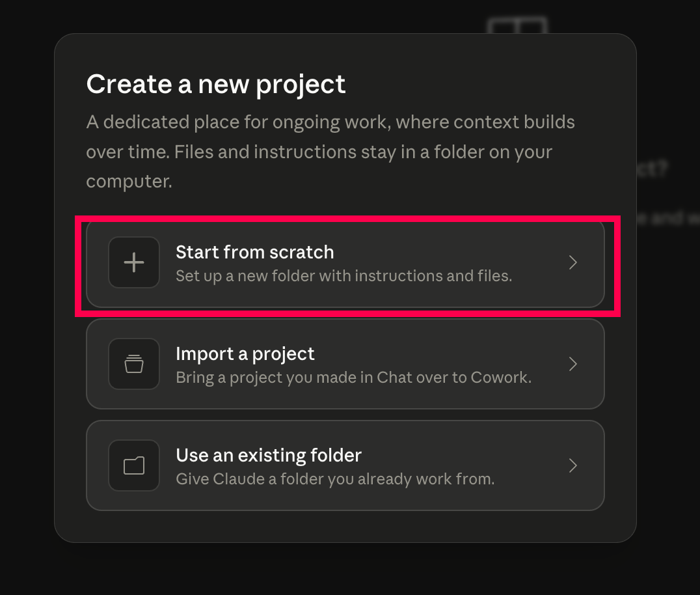Expand Start from scratch via its right chevron
Viewport: 700px width, 595px height.
(x=573, y=262)
